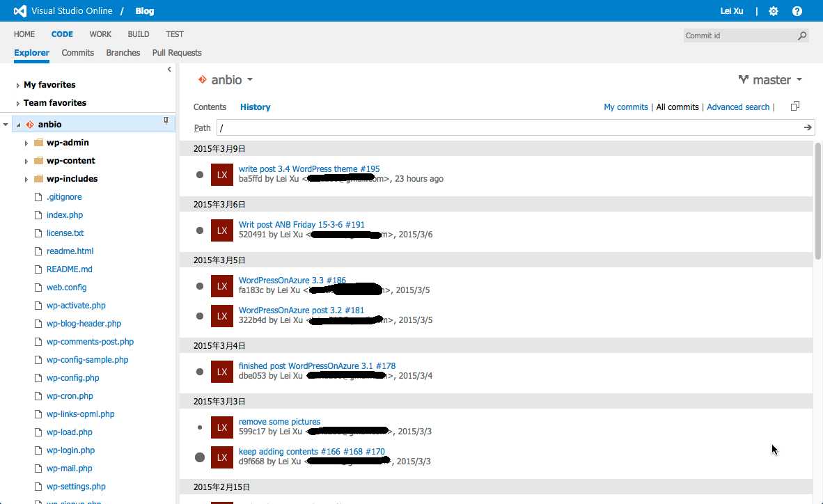Click the LX avatar for commit fa183c

coord(222,286)
